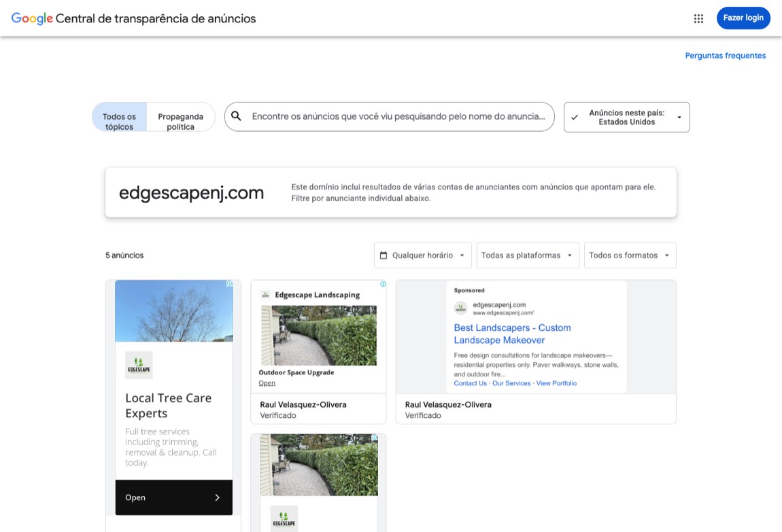Viewport: 782px width, 532px height.
Task: Click the edgescapenj.com domain heading
Action: pyautogui.click(x=191, y=193)
